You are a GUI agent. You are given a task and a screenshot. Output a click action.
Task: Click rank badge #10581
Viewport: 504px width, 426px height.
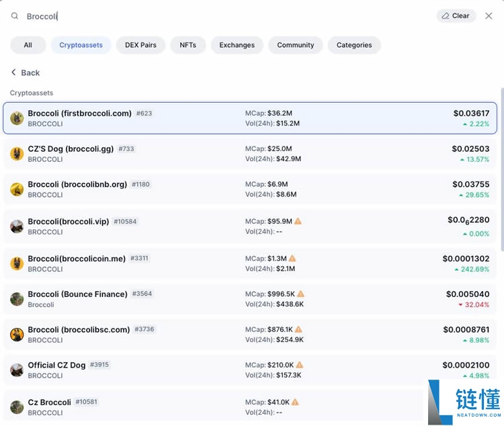point(86,402)
